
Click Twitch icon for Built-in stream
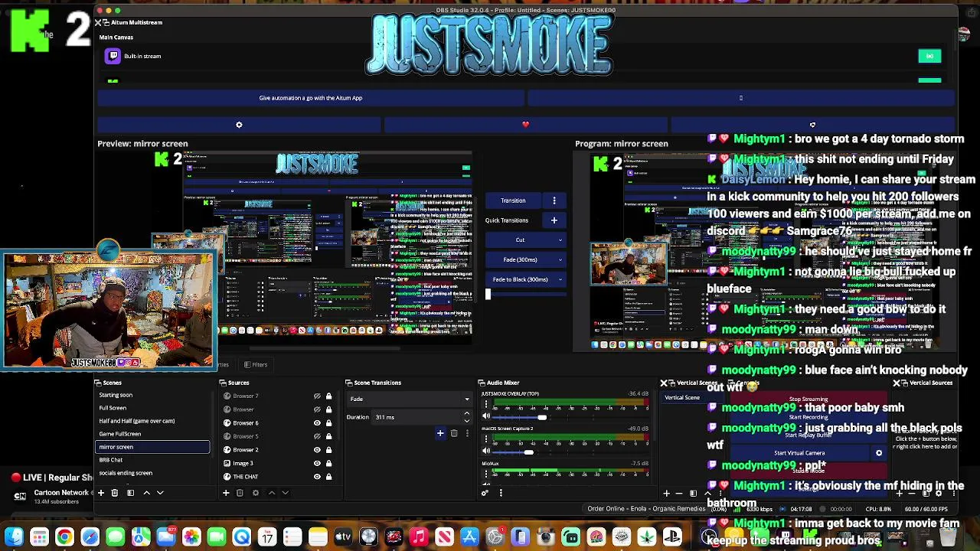[113, 56]
